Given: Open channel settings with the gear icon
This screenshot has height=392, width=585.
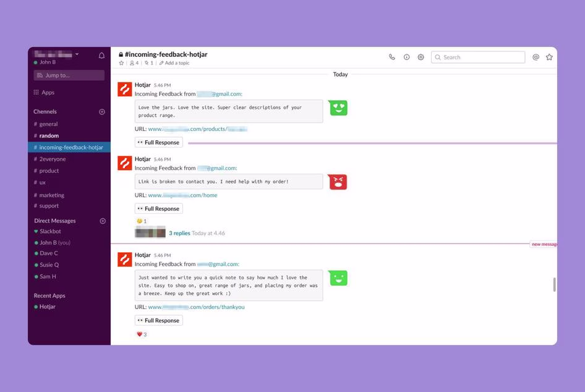Looking at the screenshot, I should 421,56.
